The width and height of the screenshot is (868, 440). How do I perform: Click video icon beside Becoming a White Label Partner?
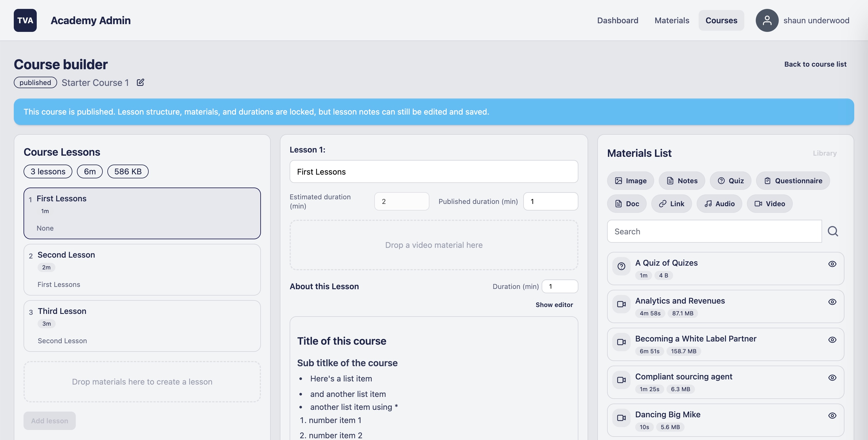click(x=621, y=342)
